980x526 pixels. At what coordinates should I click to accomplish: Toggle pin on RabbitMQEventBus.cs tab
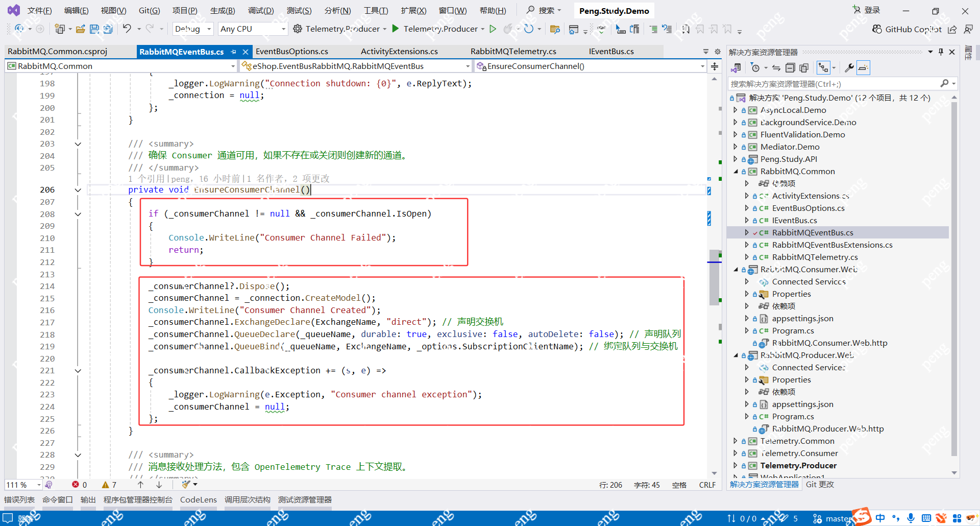click(234, 52)
